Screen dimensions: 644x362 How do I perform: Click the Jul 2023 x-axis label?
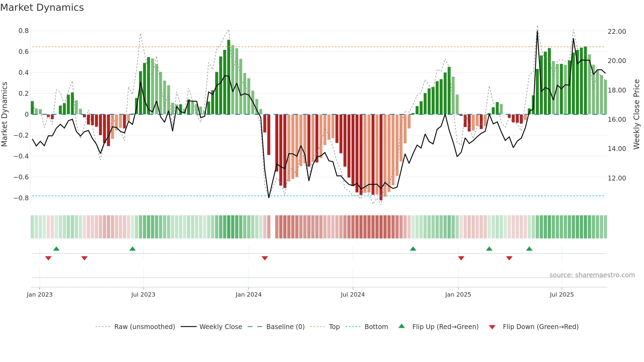click(x=143, y=294)
